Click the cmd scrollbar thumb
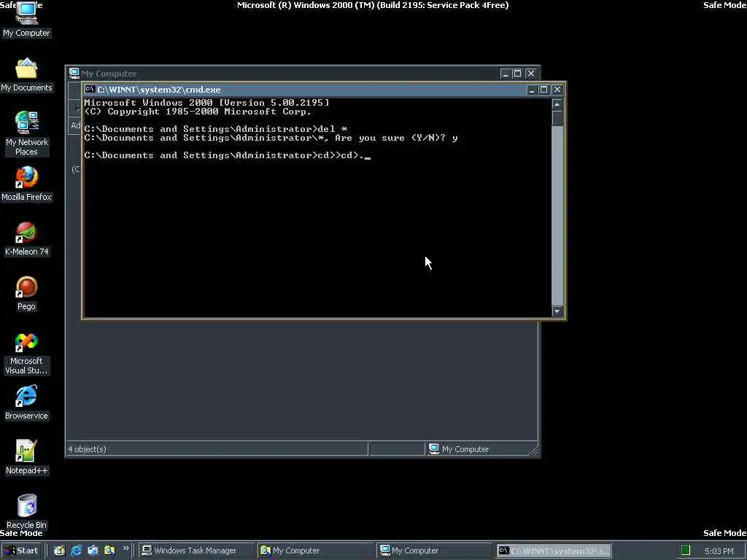747x560 pixels. [x=557, y=118]
